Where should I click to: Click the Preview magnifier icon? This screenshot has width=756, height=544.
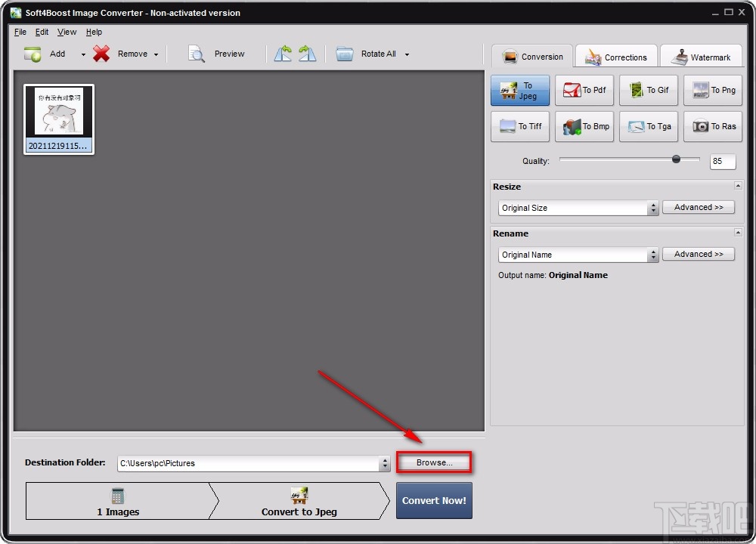(x=197, y=54)
